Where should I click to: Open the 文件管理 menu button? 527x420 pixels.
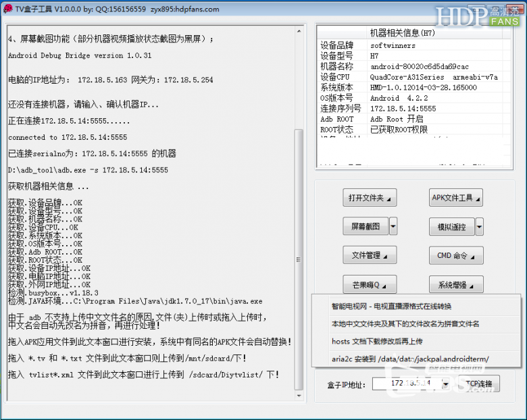[370, 255]
